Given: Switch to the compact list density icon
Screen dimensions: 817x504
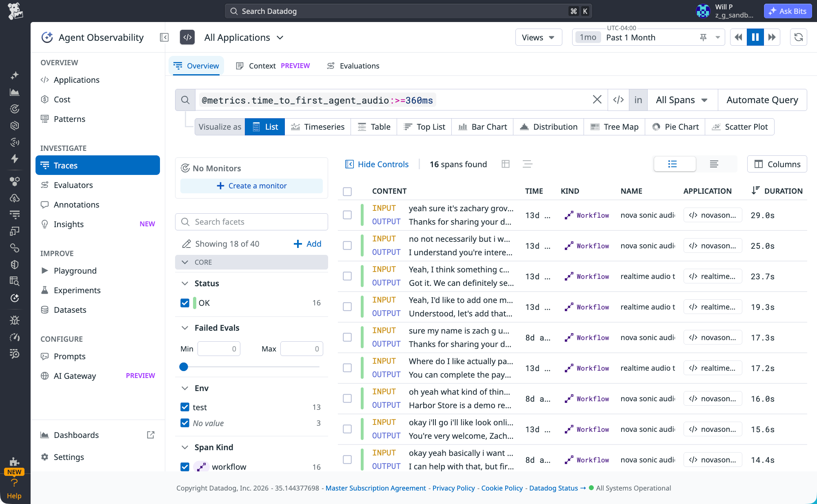Looking at the screenshot, I should click(x=714, y=164).
